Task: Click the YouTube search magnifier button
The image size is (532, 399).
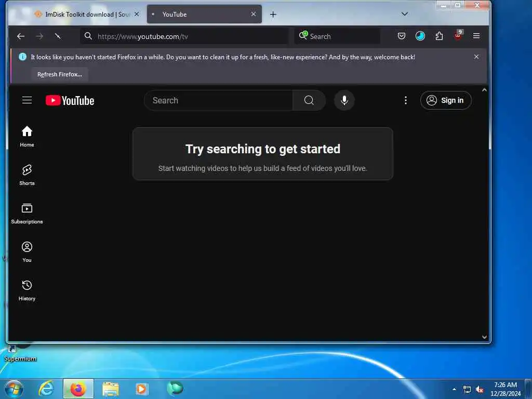Action: click(x=309, y=100)
